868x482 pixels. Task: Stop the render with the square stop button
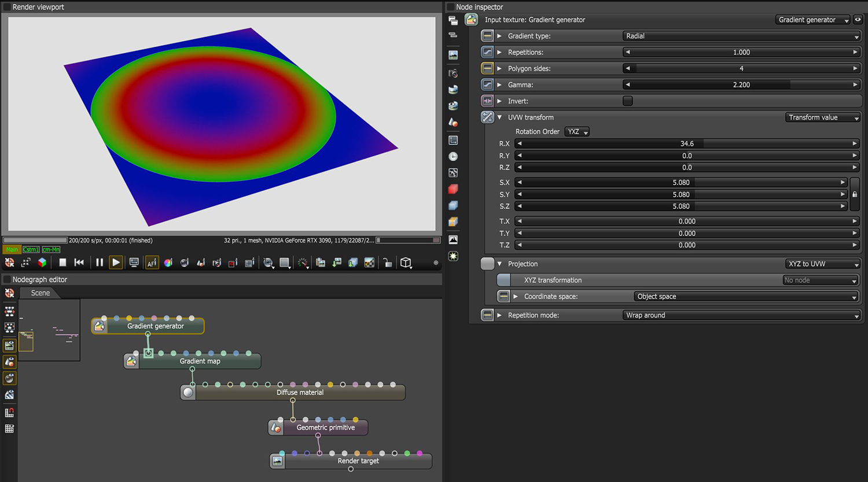pyautogui.click(x=62, y=262)
